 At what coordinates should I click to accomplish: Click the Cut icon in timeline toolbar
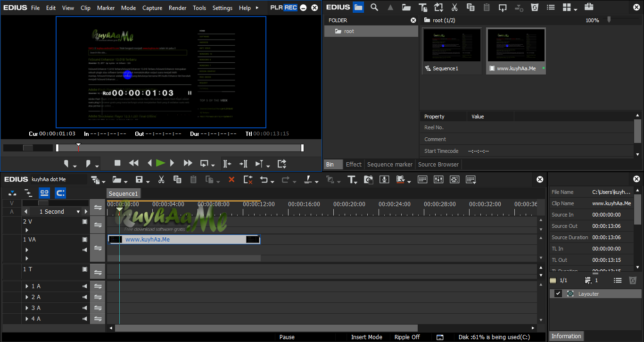click(x=161, y=179)
